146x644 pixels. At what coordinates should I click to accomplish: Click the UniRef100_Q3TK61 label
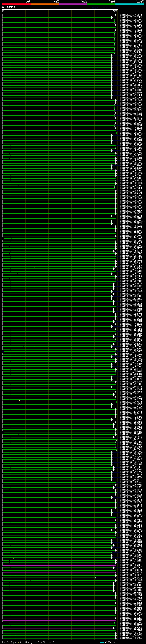131,75
